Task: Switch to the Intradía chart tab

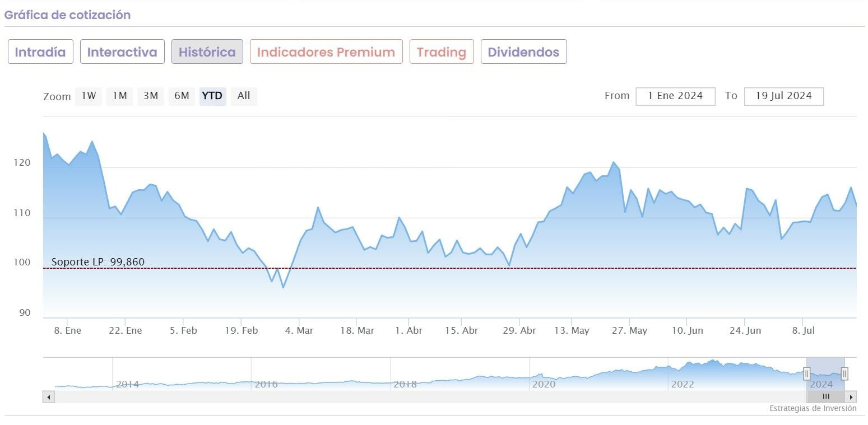Action: click(40, 52)
